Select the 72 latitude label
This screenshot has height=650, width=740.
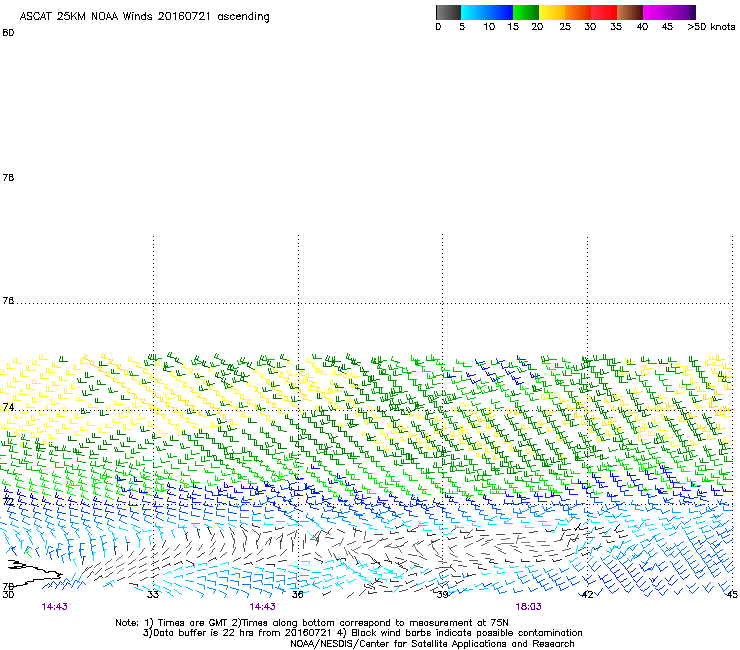tap(8, 501)
